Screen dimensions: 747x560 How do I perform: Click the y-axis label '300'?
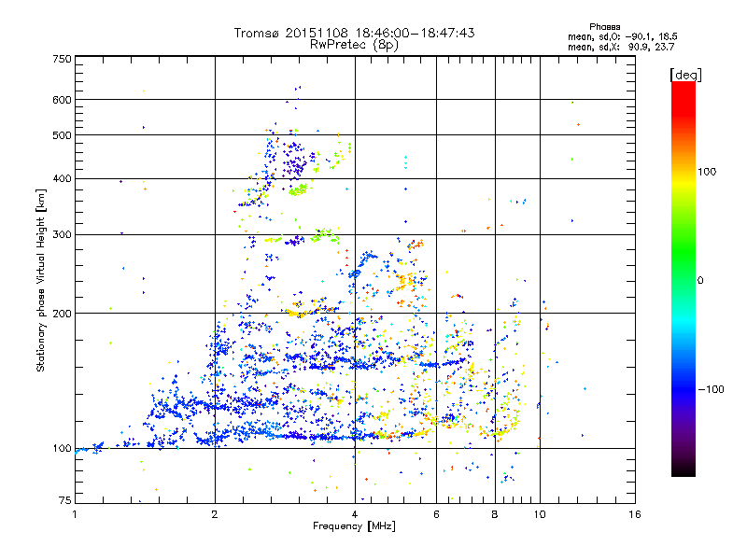click(62, 235)
